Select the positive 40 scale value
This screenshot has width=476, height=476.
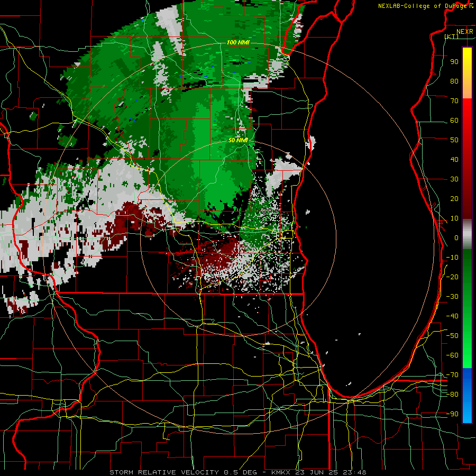tap(454, 159)
